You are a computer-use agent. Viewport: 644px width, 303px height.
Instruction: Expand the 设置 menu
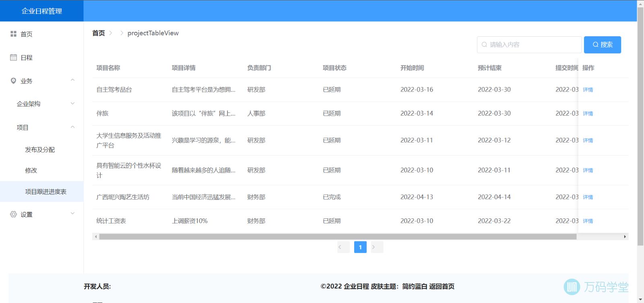pyautogui.click(x=72, y=214)
